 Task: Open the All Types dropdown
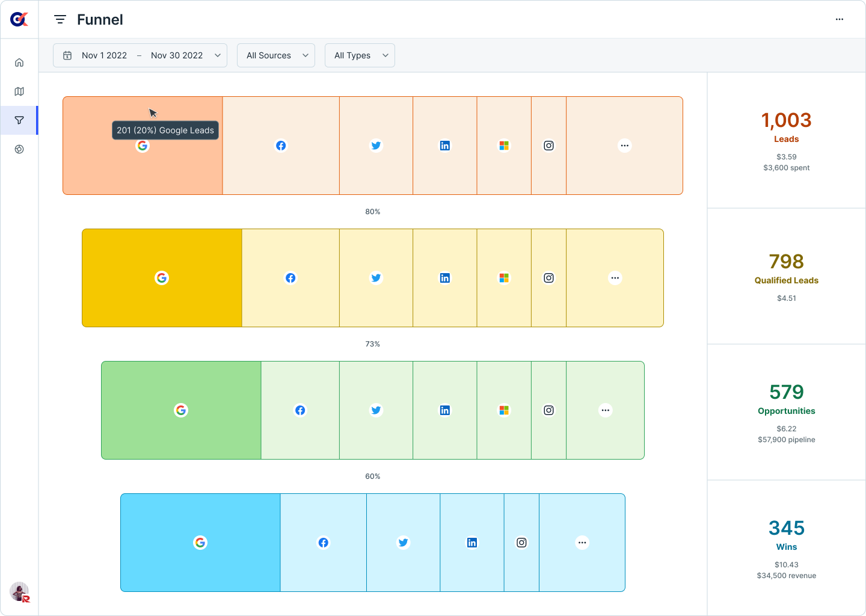[360, 55]
